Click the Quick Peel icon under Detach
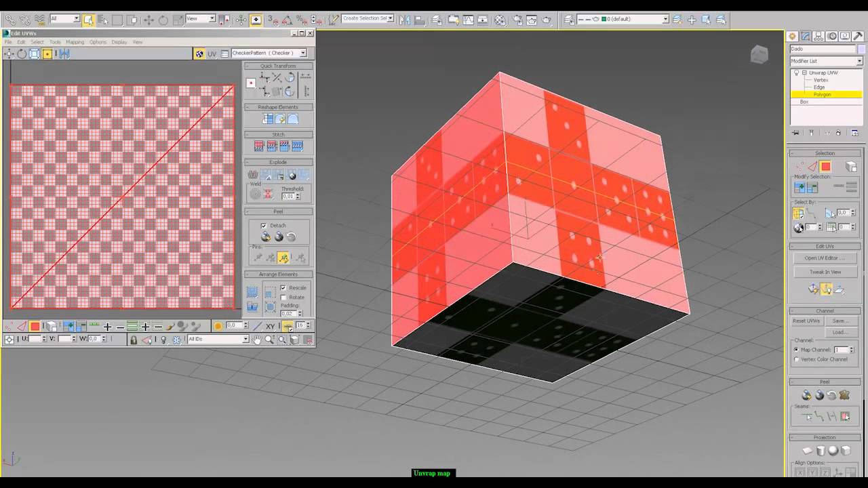 [x=266, y=237]
